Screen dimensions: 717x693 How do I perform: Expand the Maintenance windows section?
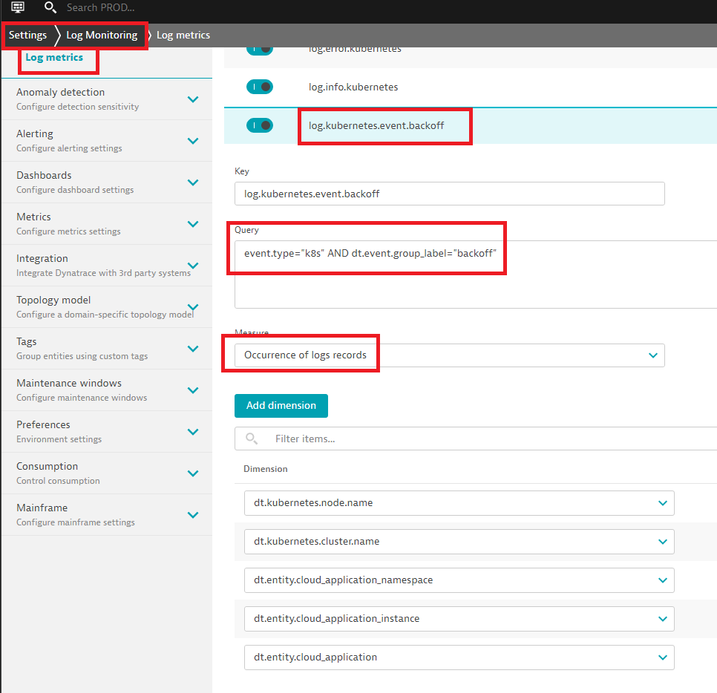193,390
